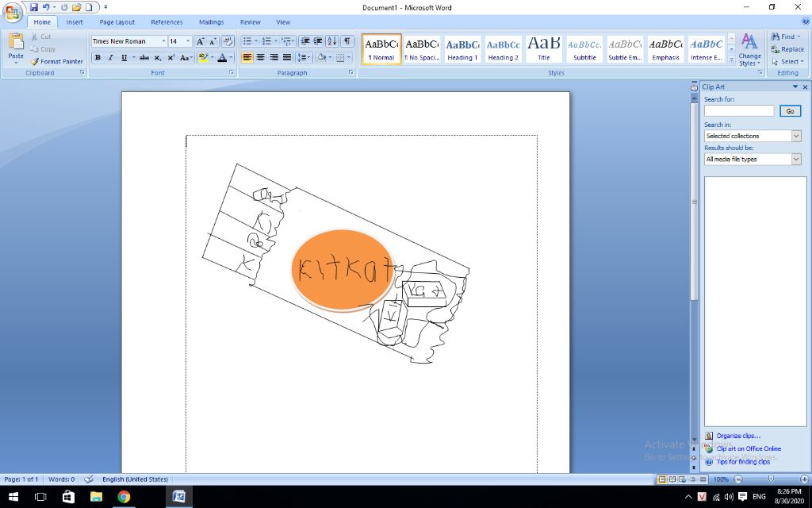
Task: Click the Paste clipboard icon
Action: point(16,41)
